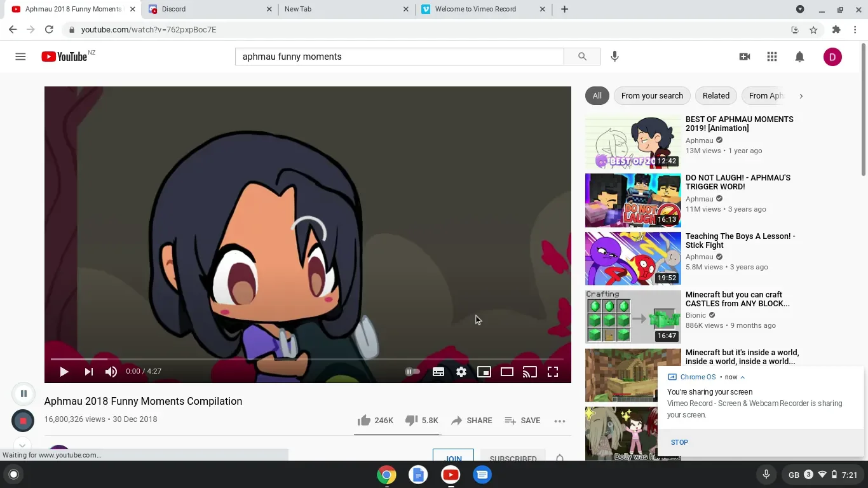Click the address bar URL
The height and width of the screenshot is (488, 868).
tap(149, 30)
